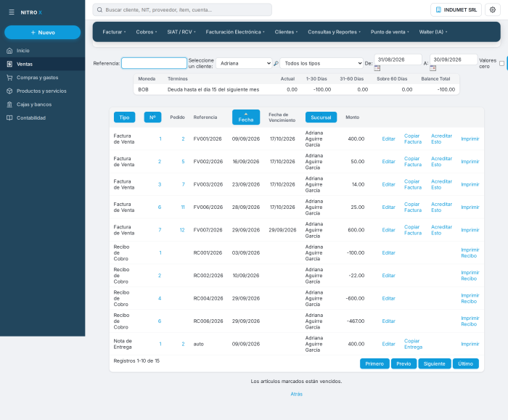This screenshot has width=508, height=420.
Task: Expand the Facturar menu
Action: pos(114,32)
